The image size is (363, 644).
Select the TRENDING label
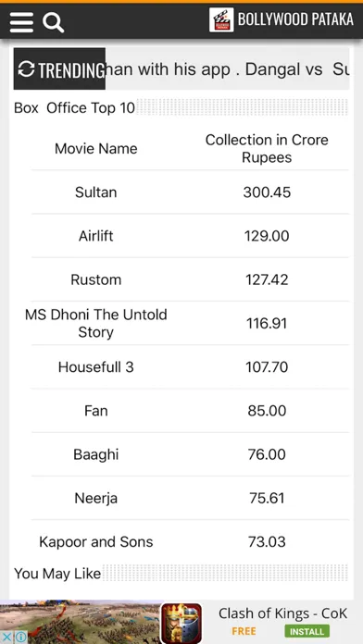[x=71, y=69]
